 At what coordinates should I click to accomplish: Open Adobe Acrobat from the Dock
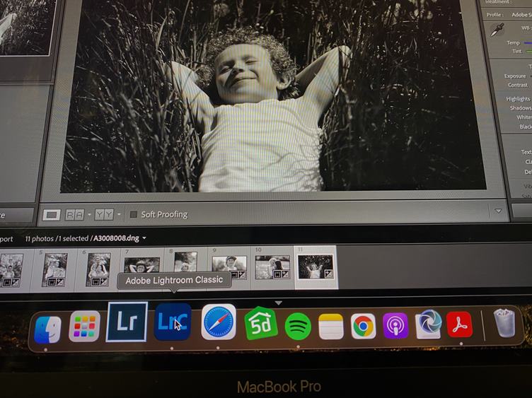tap(459, 324)
